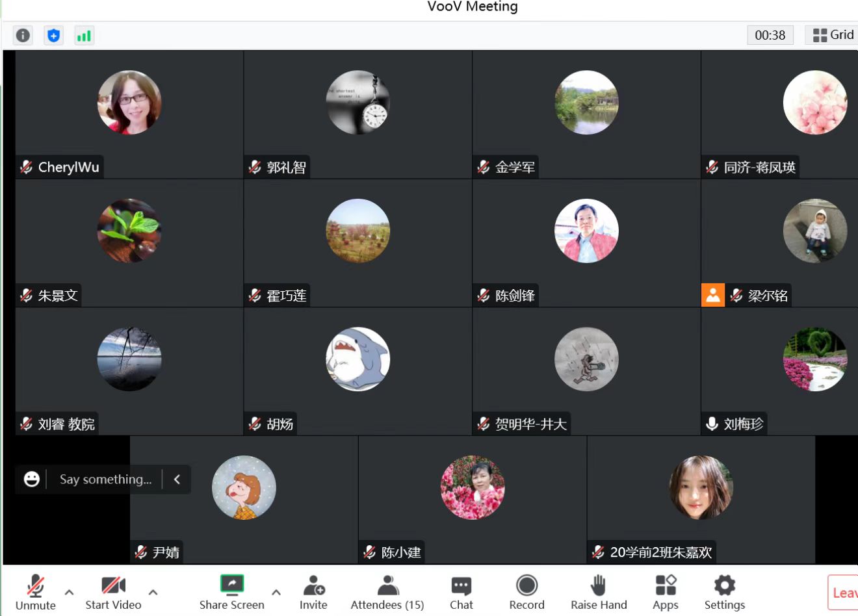
Task: Switch layout using the Grid view button
Action: tap(833, 35)
